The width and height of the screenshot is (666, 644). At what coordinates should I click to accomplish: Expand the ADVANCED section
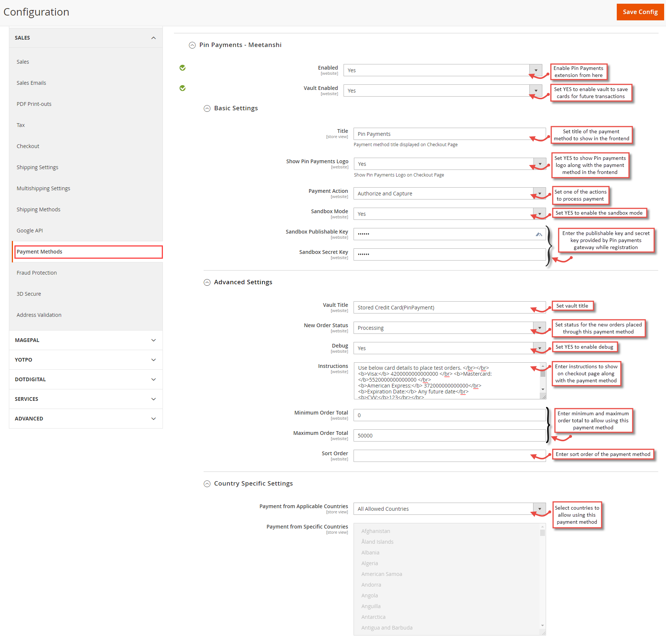(x=86, y=419)
